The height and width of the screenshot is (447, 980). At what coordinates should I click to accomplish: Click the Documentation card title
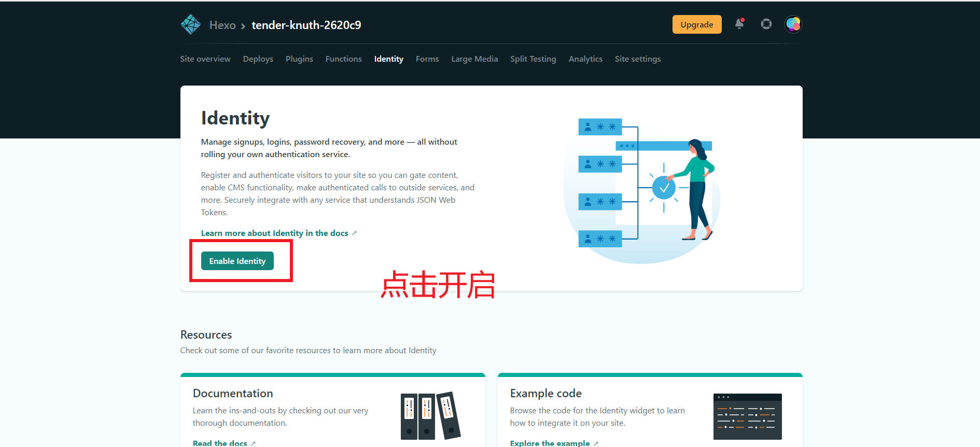coord(233,394)
